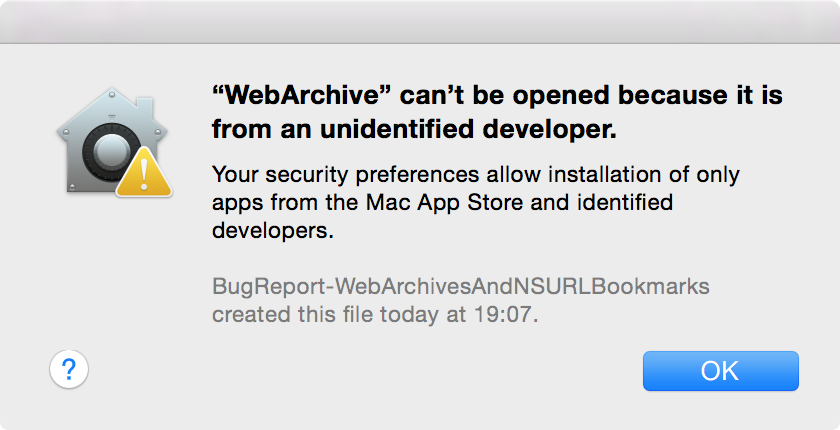Click the yellow warning triangle badge

tap(144, 171)
